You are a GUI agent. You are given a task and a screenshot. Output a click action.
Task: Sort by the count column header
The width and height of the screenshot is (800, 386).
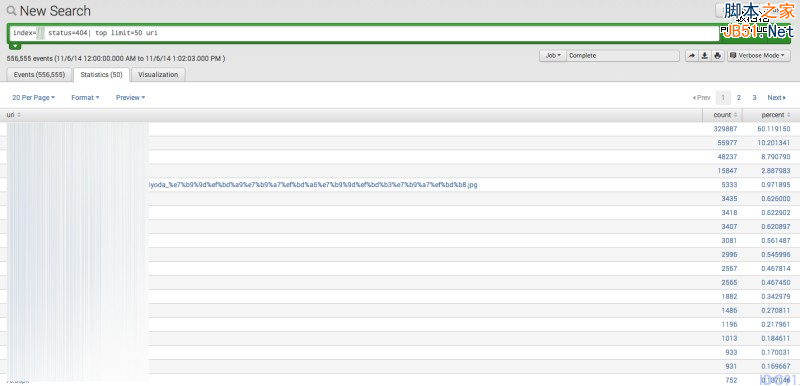(725, 115)
